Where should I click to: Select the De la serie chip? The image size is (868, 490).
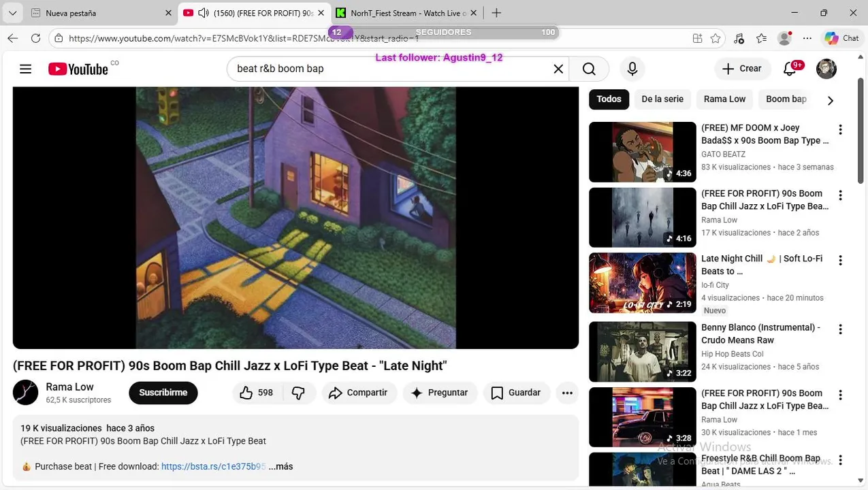(x=662, y=99)
